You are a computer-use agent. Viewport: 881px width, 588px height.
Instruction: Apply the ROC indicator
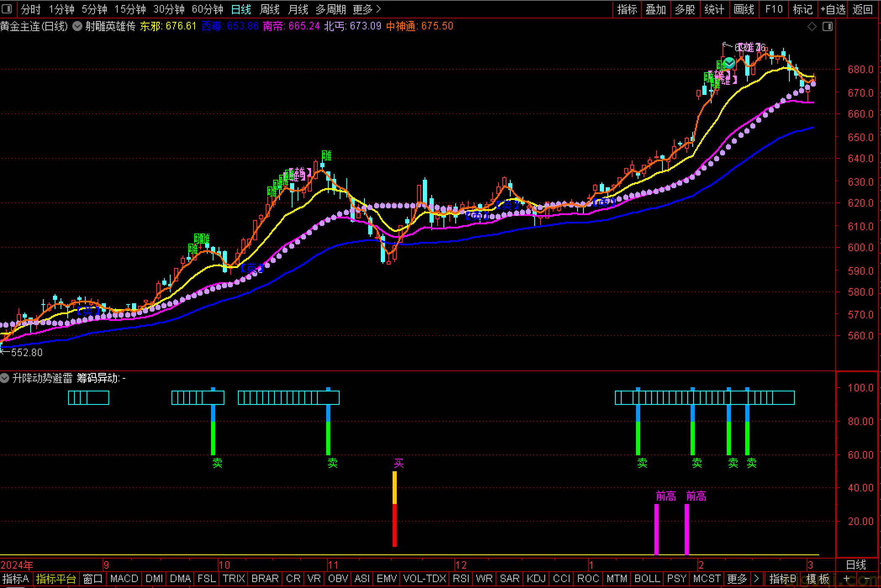pyautogui.click(x=588, y=579)
